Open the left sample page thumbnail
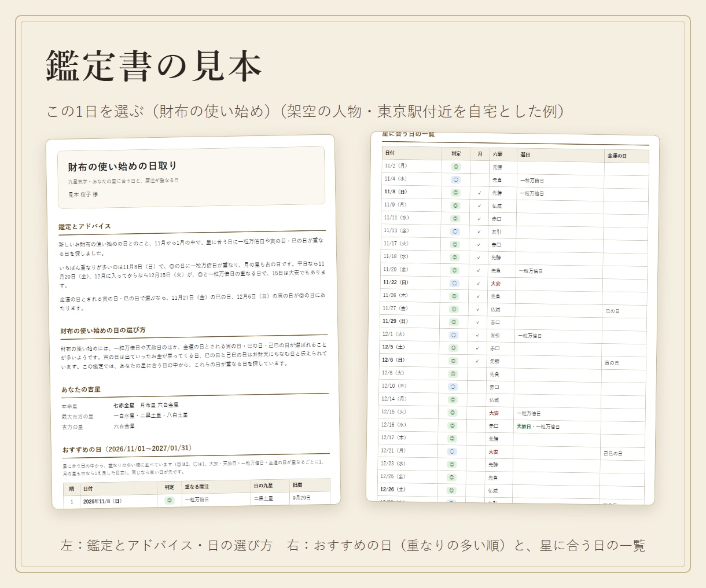This screenshot has height=588, width=706. [x=193, y=321]
